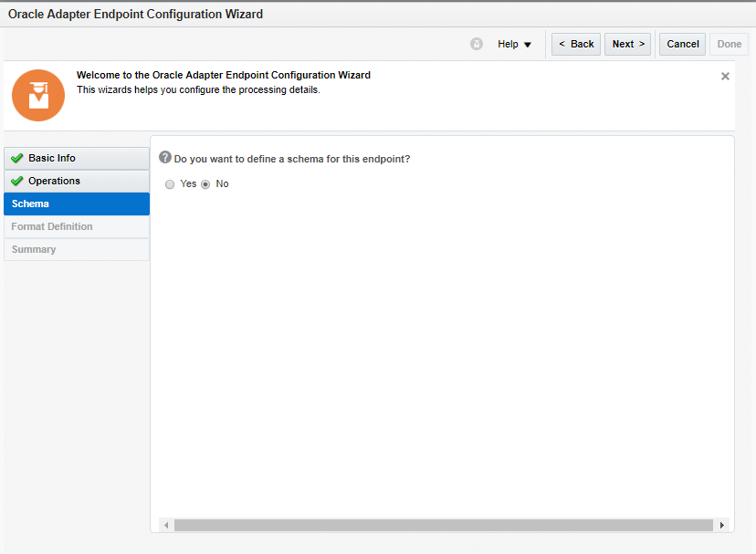Click the green checkmark next to Basic Info
Image resolution: width=756 pixels, height=554 pixels.
coord(16,158)
